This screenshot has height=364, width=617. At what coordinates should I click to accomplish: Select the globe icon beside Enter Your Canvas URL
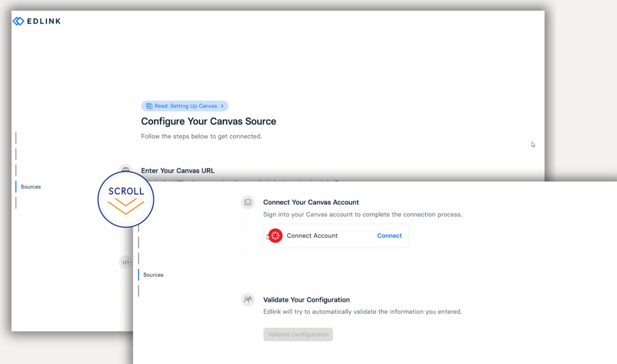pos(126,170)
